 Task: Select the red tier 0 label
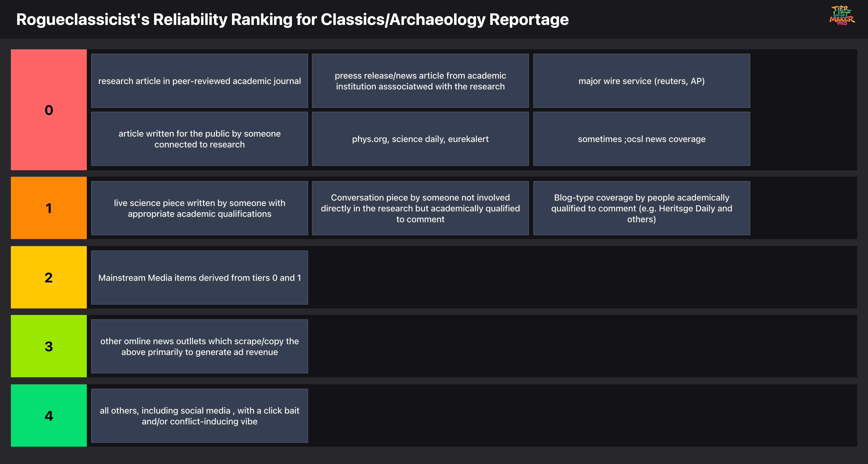pos(49,110)
